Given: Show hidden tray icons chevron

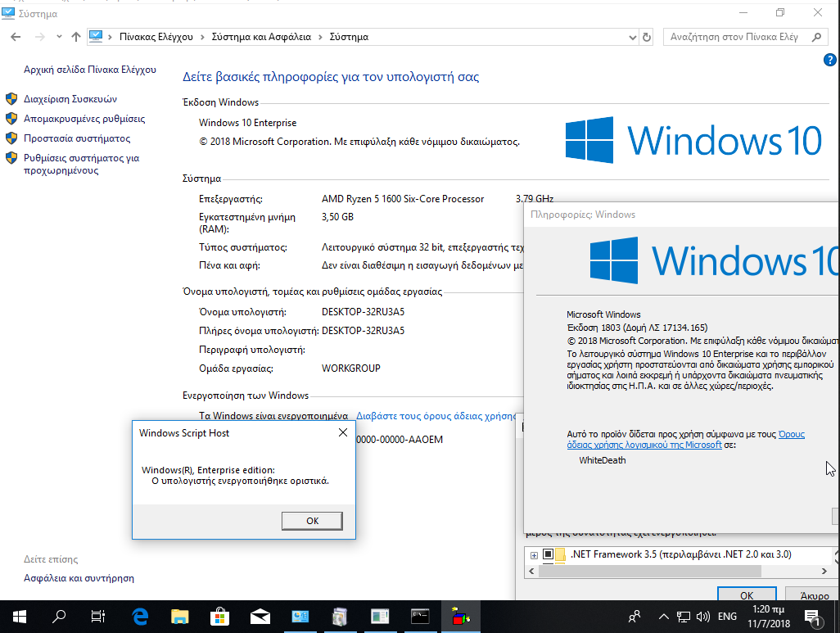Looking at the screenshot, I should point(664,617).
